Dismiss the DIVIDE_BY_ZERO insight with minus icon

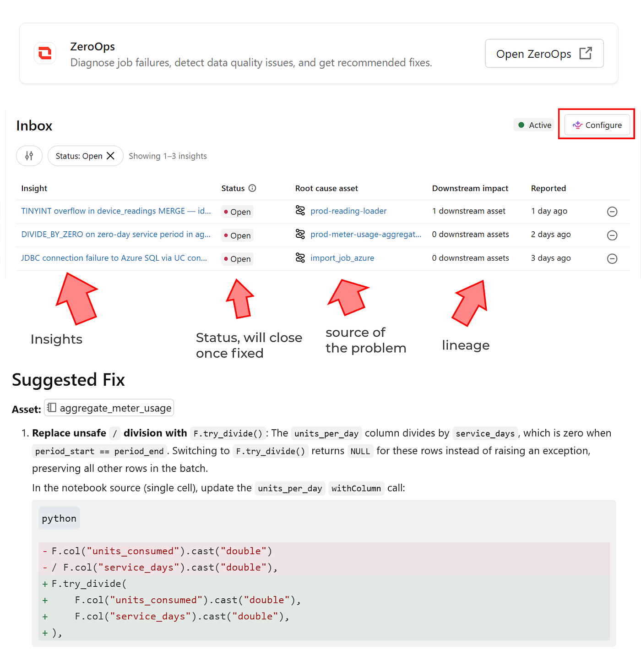pos(612,235)
